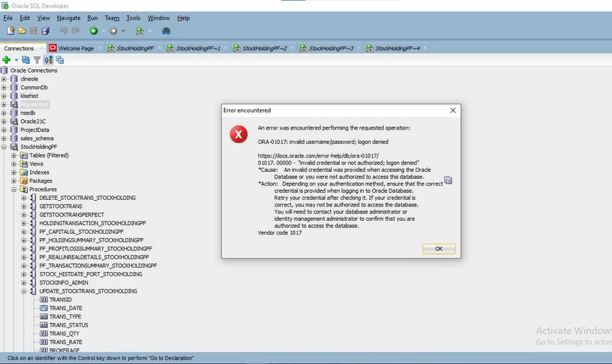Open a SQL Worksheet from the toolbar
Image resolution: width=612 pixels, height=364 pixels.
click(x=140, y=31)
